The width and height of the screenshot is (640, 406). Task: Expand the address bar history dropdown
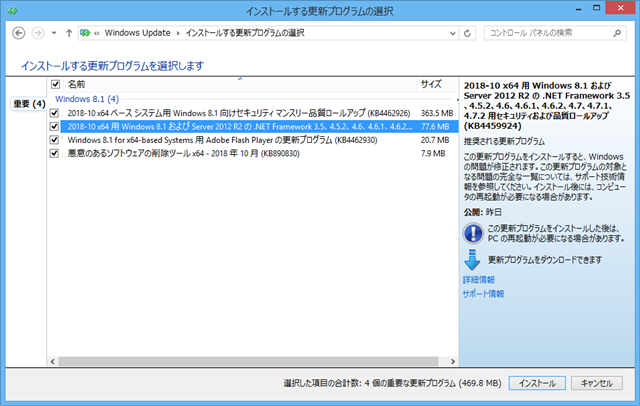pyautogui.click(x=452, y=33)
